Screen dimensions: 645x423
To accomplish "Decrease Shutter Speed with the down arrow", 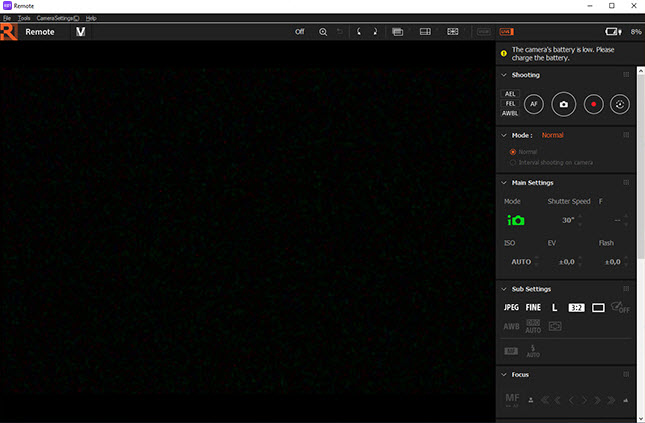I will (x=580, y=224).
